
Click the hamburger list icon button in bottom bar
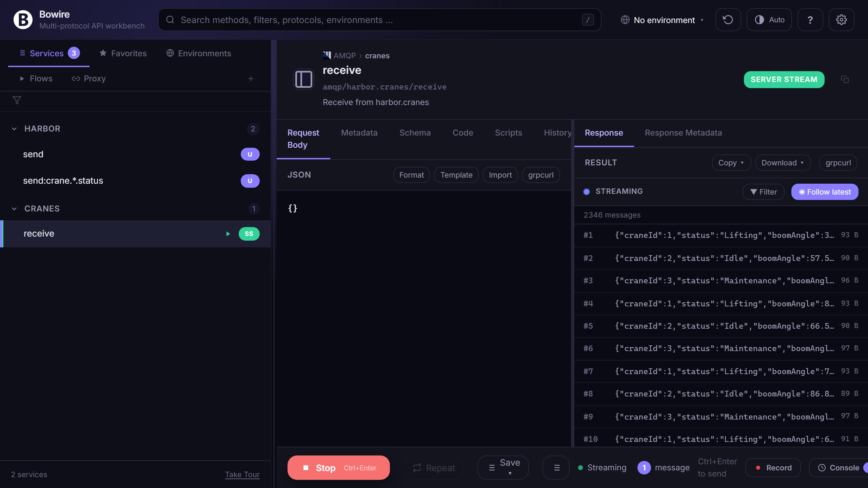click(x=556, y=468)
